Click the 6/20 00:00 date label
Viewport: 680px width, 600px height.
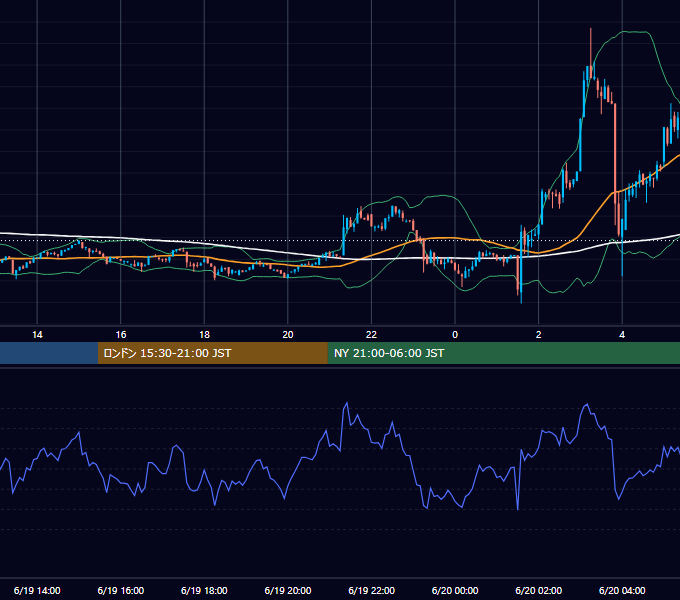tap(455, 590)
